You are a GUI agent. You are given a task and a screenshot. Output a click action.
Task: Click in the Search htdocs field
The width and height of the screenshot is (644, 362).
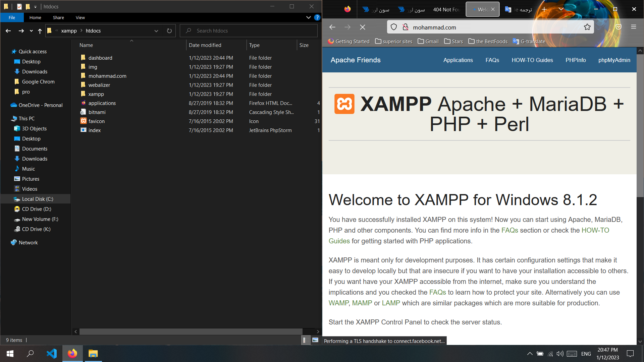click(249, 31)
